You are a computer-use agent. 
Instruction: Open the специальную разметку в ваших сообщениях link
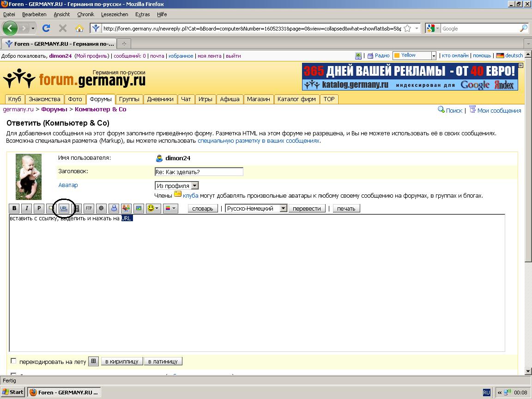pyautogui.click(x=259, y=141)
